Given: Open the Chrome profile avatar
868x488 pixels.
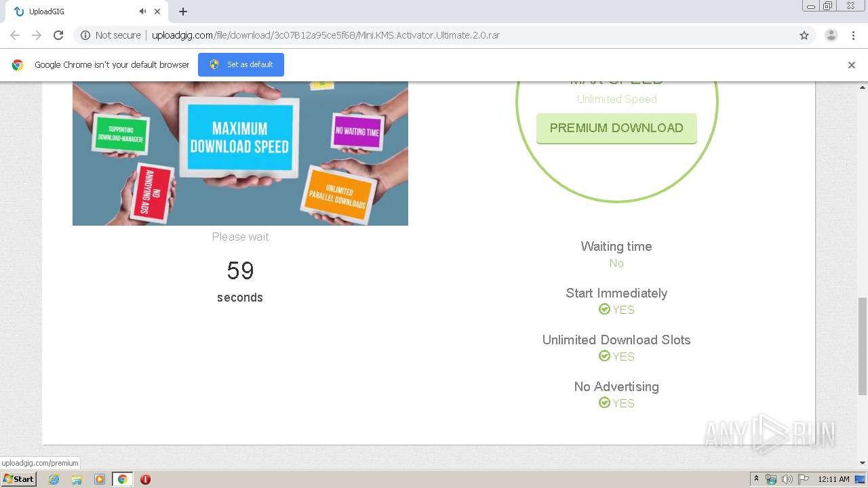Looking at the screenshot, I should click(831, 35).
